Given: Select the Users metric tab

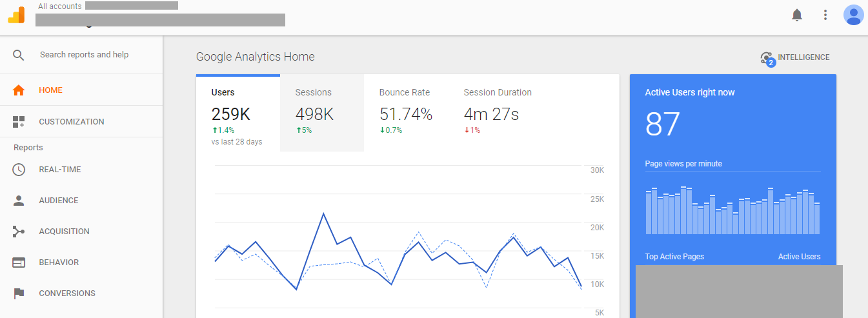Looking at the screenshot, I should point(238,114).
